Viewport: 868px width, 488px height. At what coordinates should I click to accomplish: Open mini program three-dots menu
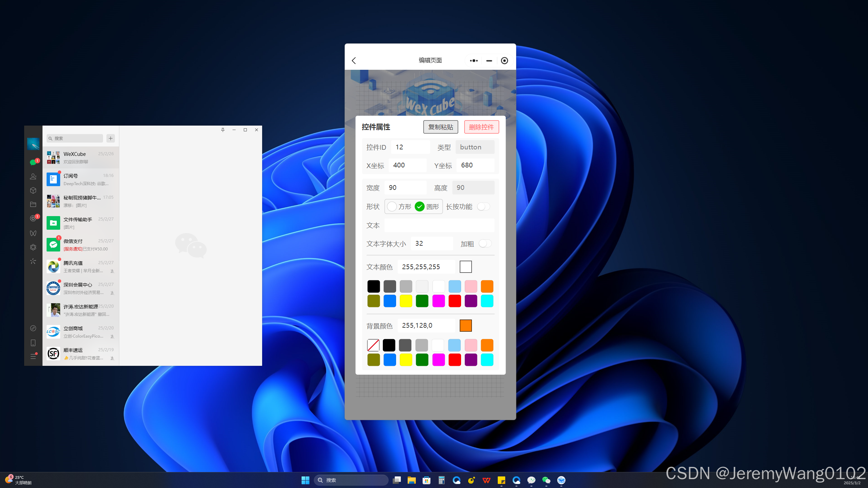(474, 61)
